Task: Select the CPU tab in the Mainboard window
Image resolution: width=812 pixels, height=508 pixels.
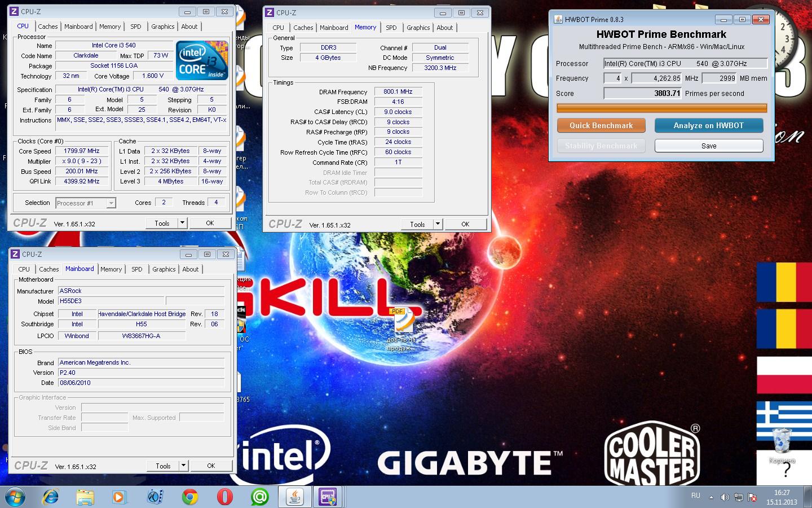Action: (24, 269)
